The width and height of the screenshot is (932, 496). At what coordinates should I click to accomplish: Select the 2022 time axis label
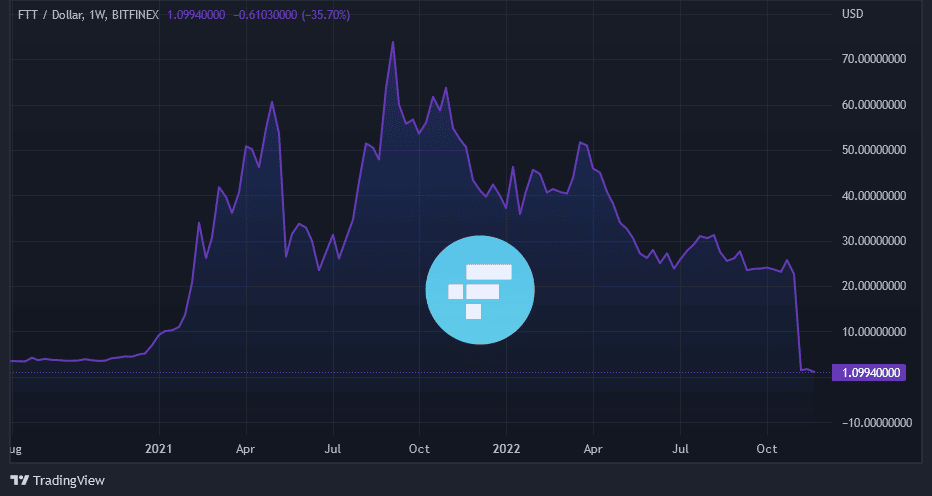tap(507, 448)
